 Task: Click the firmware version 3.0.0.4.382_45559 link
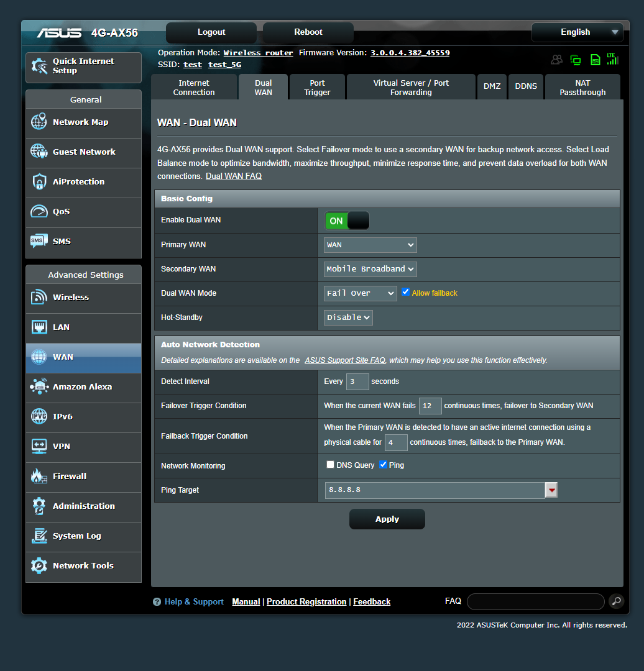pos(410,53)
